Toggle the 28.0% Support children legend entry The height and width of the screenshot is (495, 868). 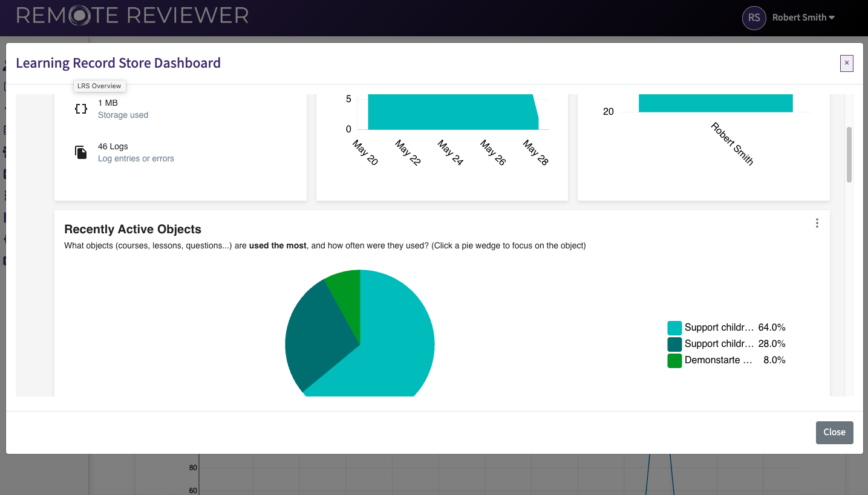734,343
